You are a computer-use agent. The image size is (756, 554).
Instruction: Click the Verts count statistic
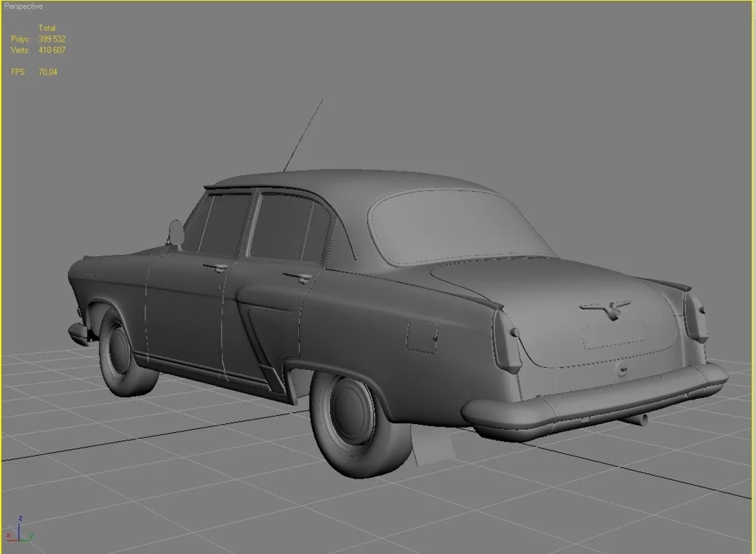pyautogui.click(x=52, y=50)
